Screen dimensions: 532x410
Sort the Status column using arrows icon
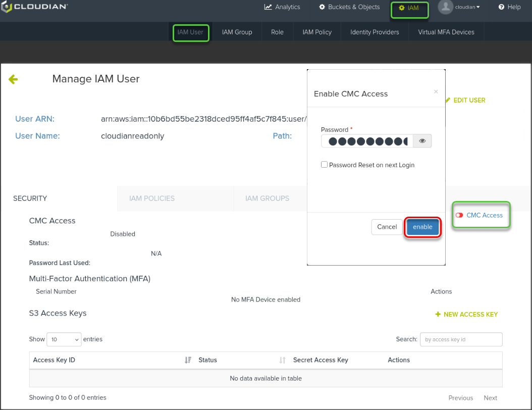click(x=283, y=360)
